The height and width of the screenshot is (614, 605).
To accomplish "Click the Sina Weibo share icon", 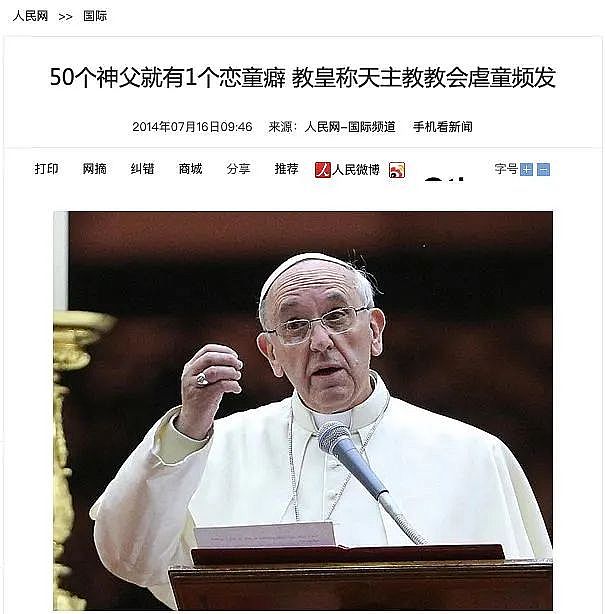I will click(397, 170).
